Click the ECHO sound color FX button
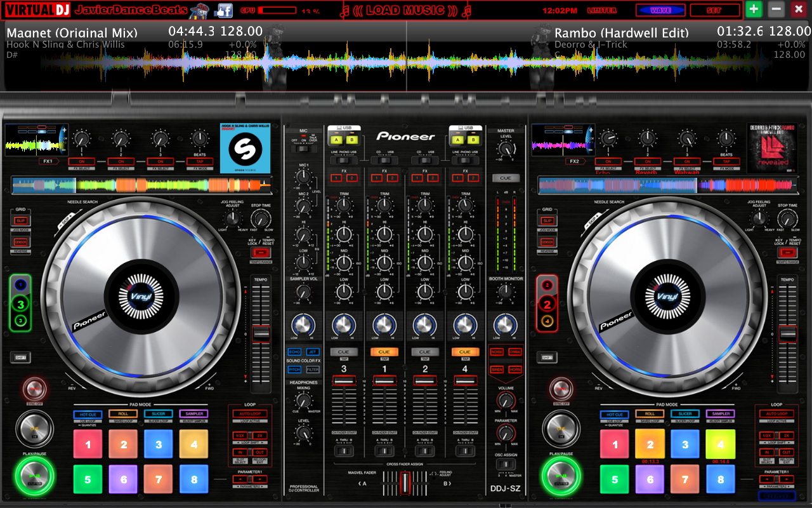 (x=294, y=351)
